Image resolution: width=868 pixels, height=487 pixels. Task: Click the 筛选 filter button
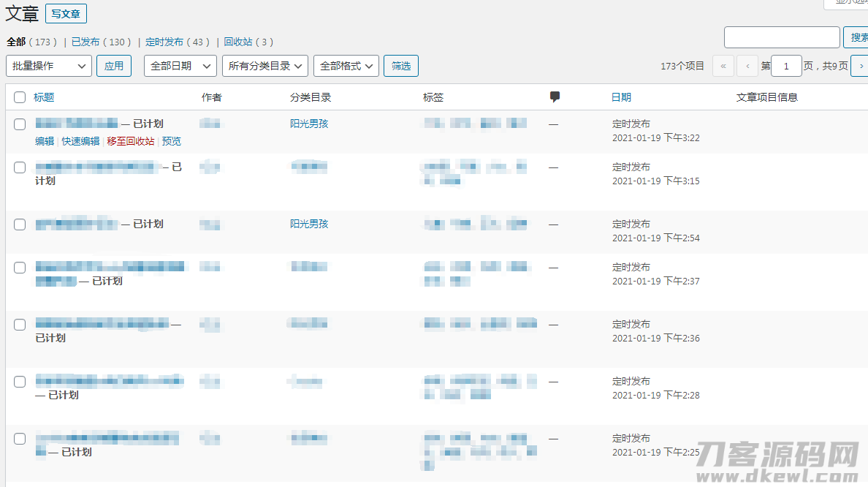[x=401, y=66]
